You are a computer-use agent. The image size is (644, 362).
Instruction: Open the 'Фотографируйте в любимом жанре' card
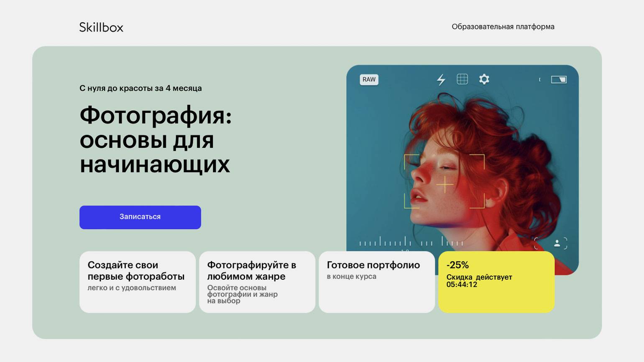click(x=257, y=282)
